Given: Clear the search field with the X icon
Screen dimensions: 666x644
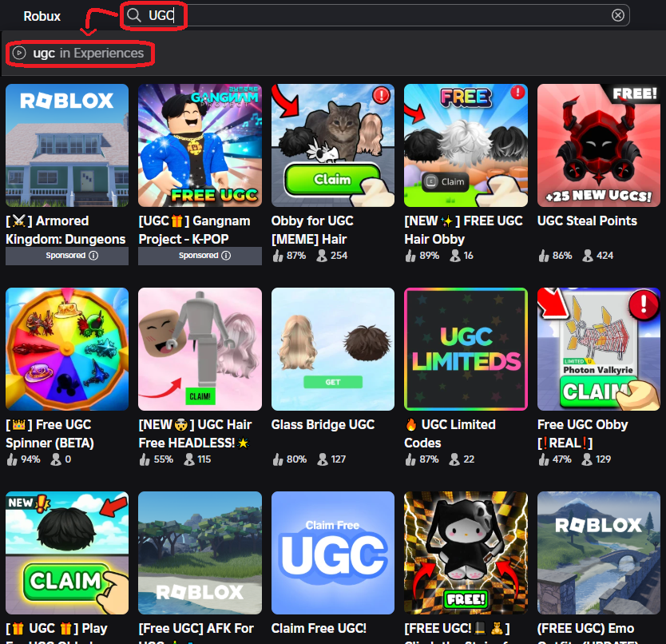Looking at the screenshot, I should pos(617,15).
